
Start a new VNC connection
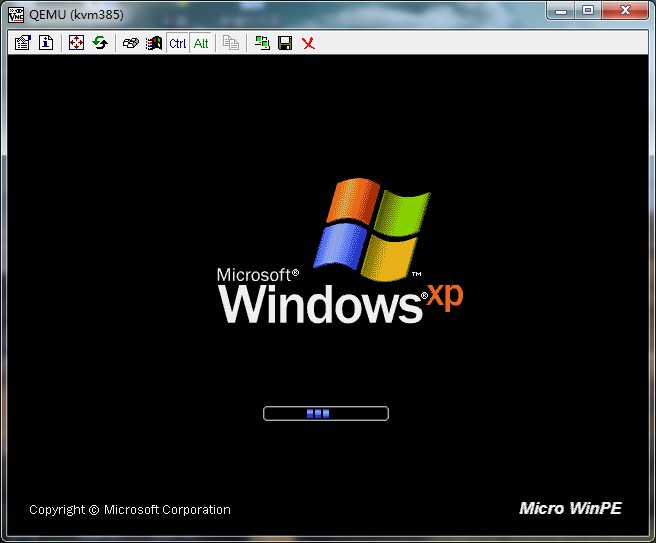[x=262, y=43]
